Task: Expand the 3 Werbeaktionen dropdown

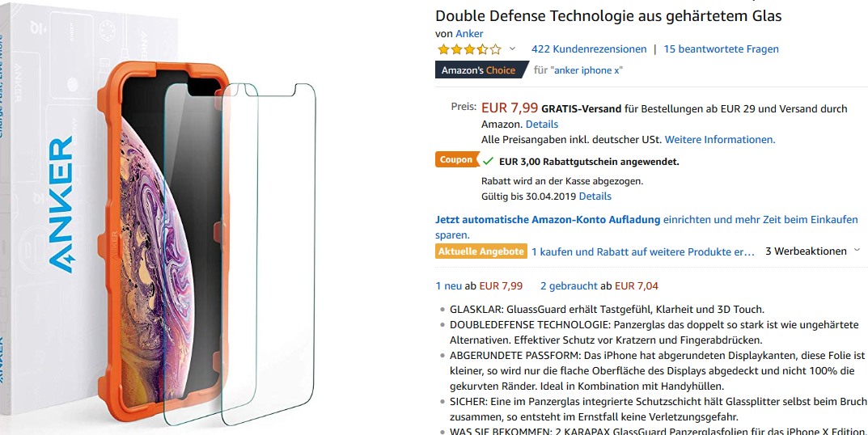Action: coord(812,251)
